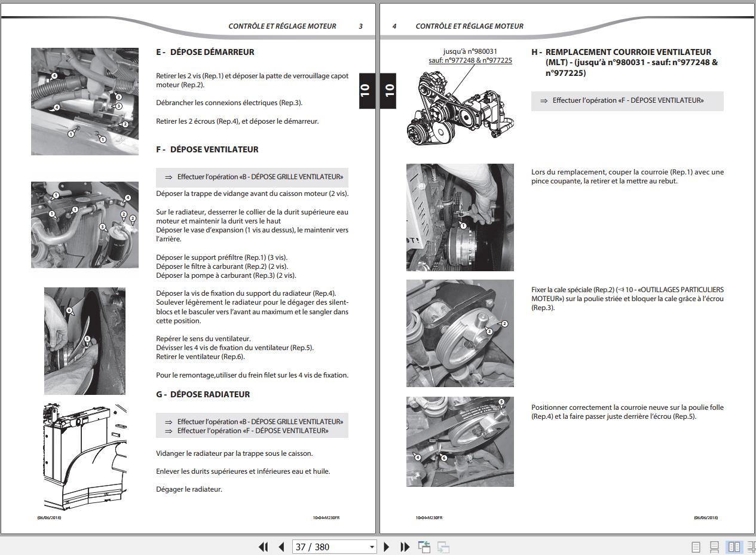Click the section tab 10 on the right page
This screenshot has width=756, height=555.
click(x=389, y=91)
